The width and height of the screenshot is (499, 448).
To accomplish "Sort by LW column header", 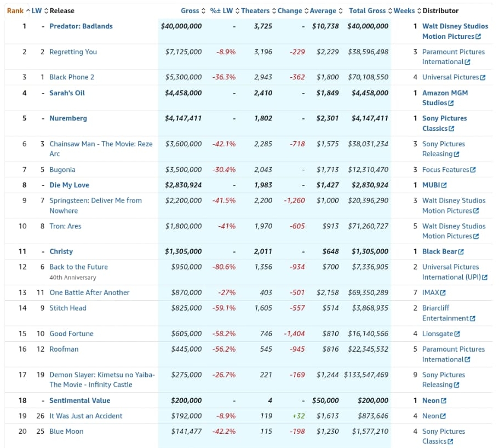I will pos(37,11).
